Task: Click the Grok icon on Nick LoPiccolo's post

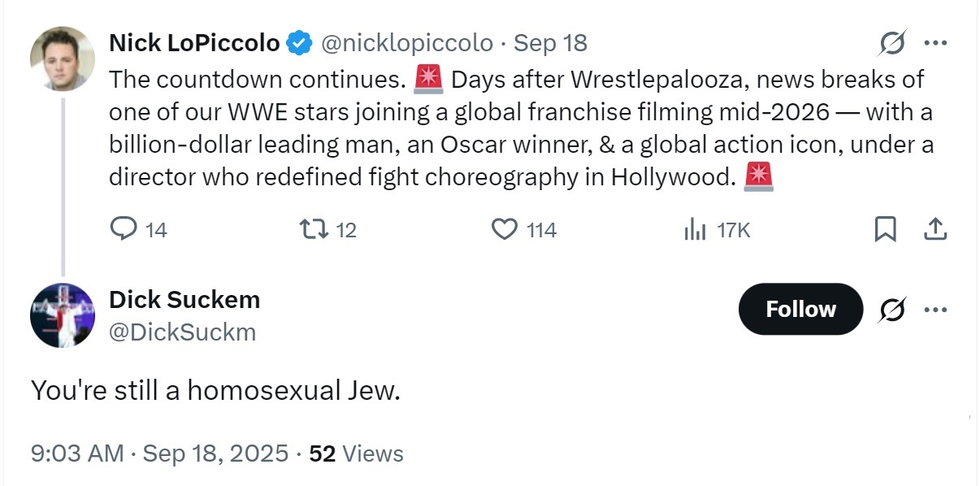Action: (892, 43)
